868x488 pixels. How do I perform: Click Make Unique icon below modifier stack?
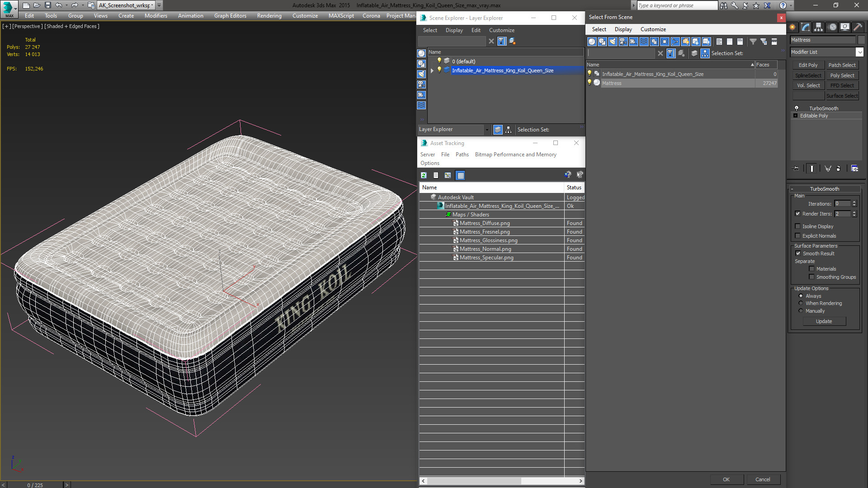[x=828, y=169]
